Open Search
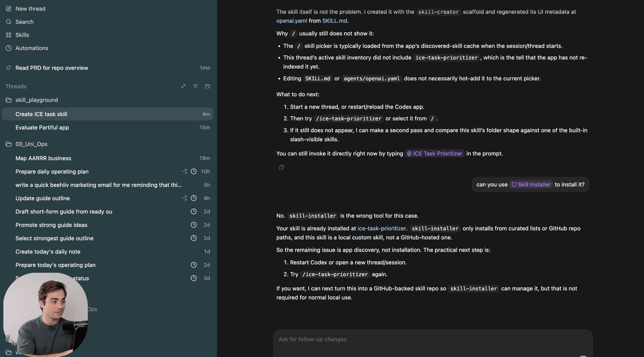The width and height of the screenshot is (644, 357). coord(25,22)
